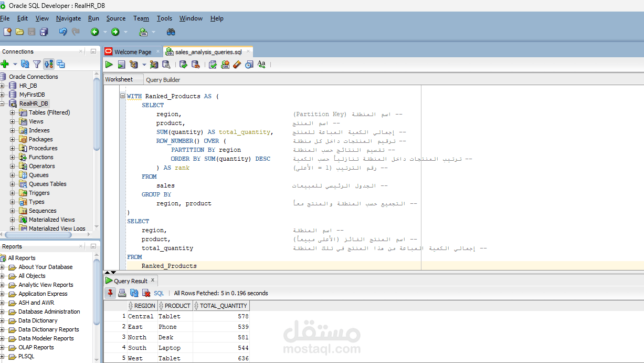Click the green Forward navigation arrow
This screenshot has height=363, width=644.
pyautogui.click(x=115, y=32)
